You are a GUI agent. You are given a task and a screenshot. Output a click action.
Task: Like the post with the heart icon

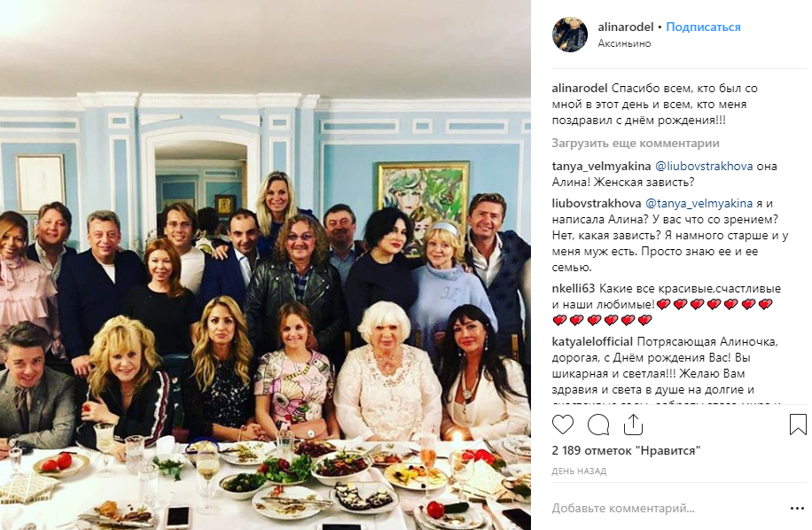pos(564,425)
